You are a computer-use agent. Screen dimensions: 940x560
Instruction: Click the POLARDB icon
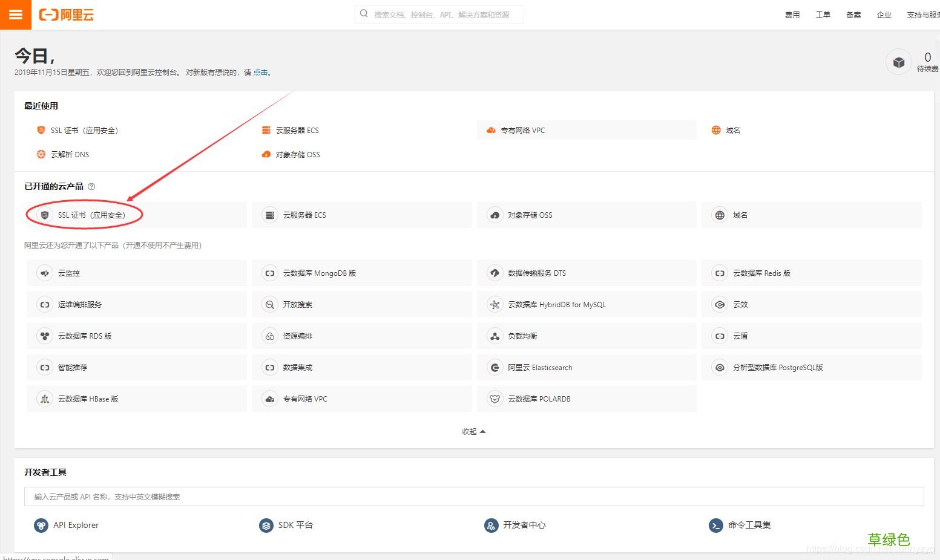point(495,399)
